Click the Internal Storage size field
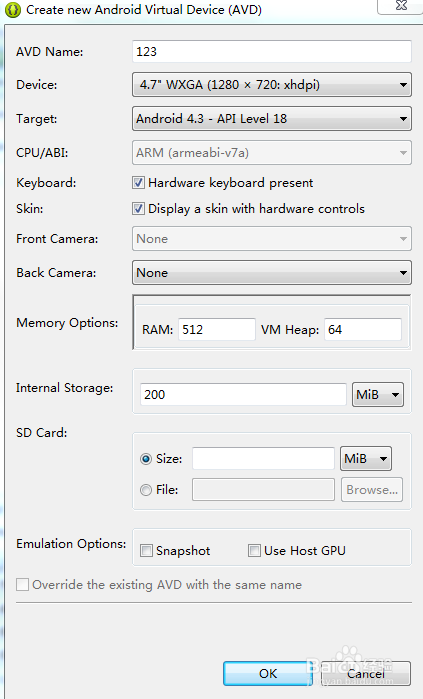Viewport: 423px width, 699px height. pos(243,395)
